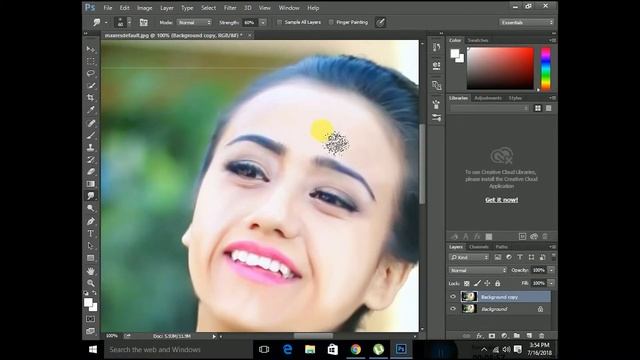Screen dimensions: 640x360
Task: Open the Essentials workspace dropdown
Action: click(527, 22)
